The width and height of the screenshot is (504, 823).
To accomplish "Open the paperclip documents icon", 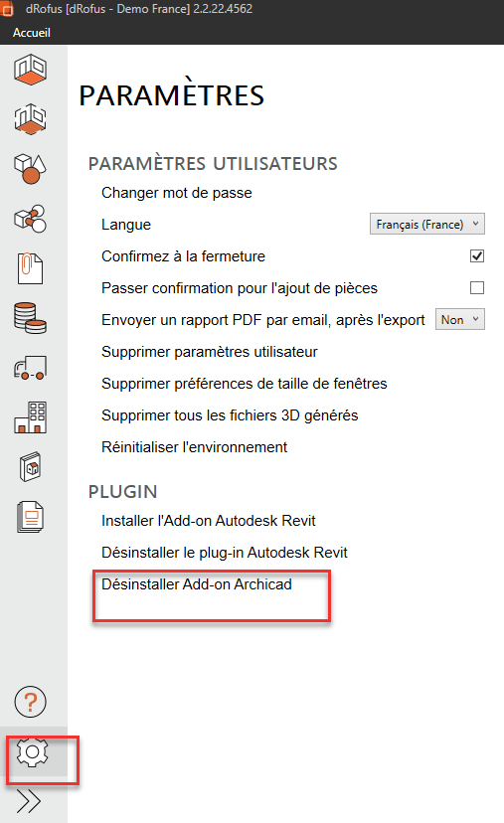I will click(x=31, y=268).
